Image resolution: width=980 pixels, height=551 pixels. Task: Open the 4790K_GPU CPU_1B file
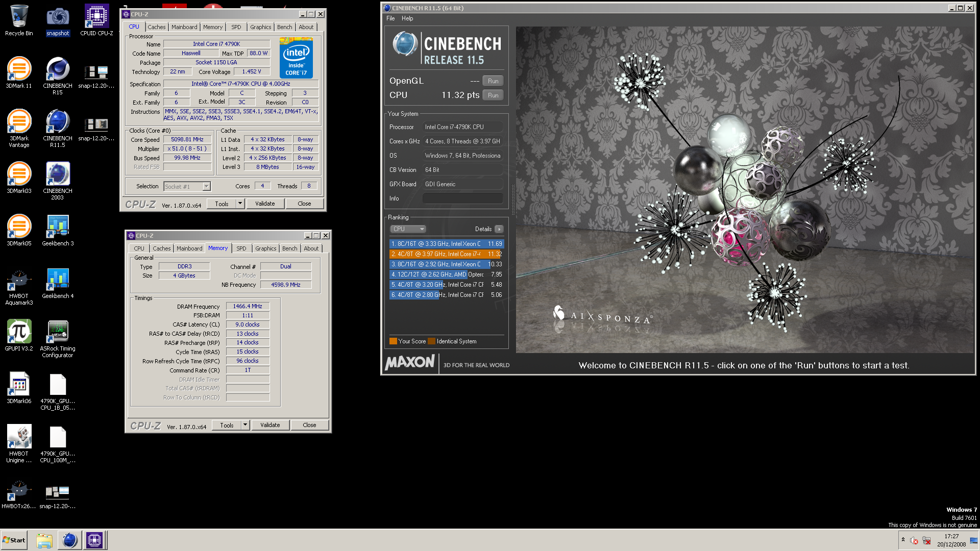click(58, 391)
